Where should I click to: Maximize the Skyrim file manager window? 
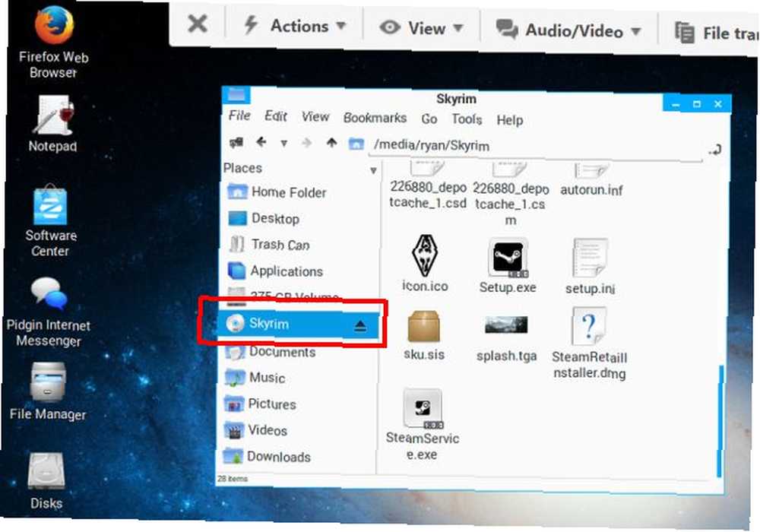pos(697,104)
